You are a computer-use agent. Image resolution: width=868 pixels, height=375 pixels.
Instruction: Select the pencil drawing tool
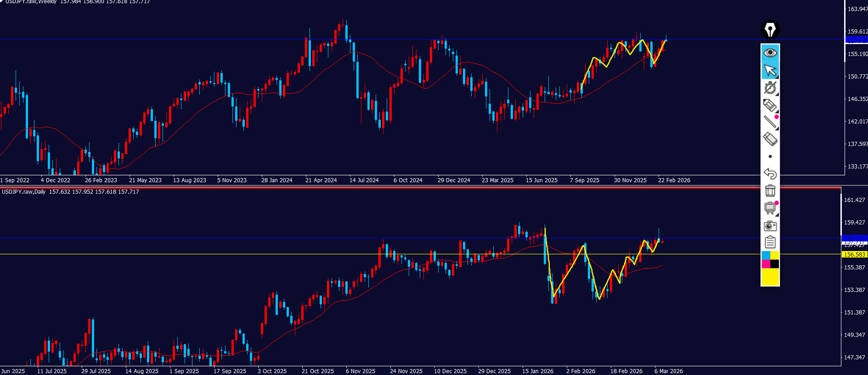[770, 105]
